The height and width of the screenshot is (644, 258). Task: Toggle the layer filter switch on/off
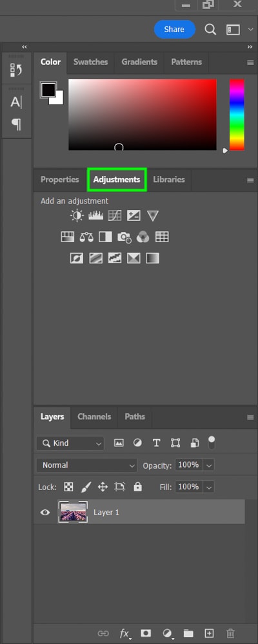tap(212, 442)
